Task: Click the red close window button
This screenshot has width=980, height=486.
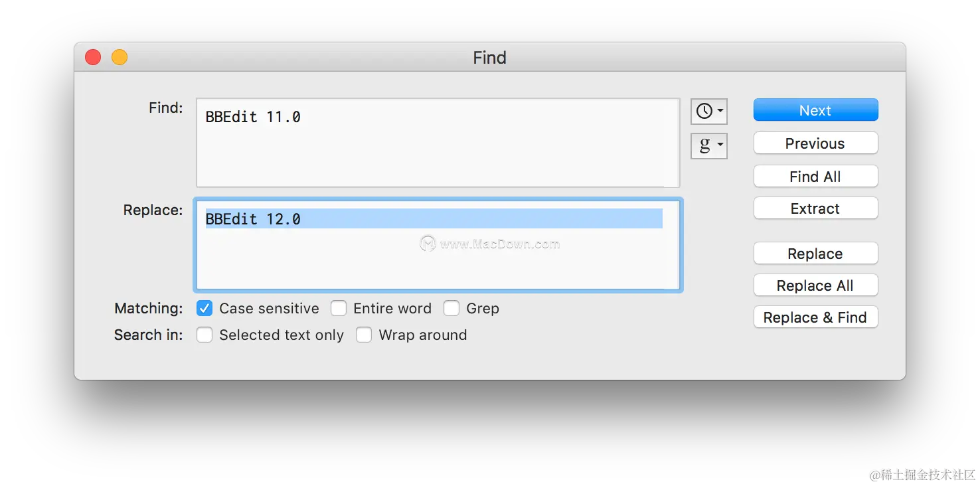Action: click(x=93, y=58)
